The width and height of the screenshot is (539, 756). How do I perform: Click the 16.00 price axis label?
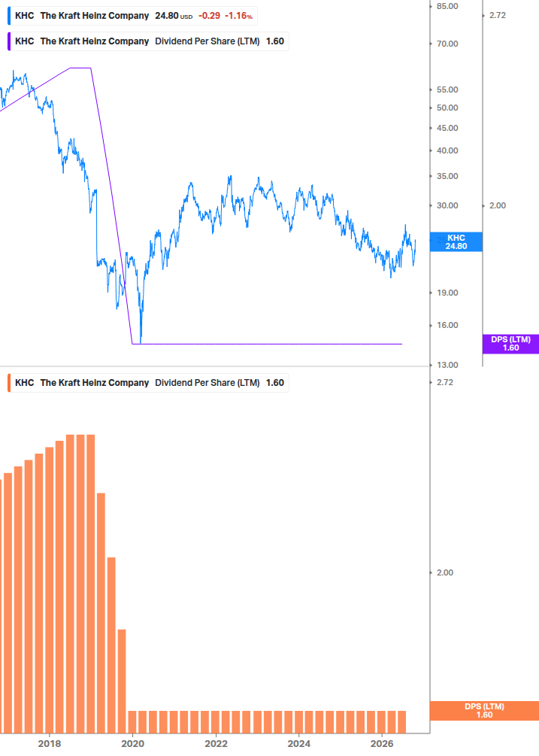pos(447,326)
